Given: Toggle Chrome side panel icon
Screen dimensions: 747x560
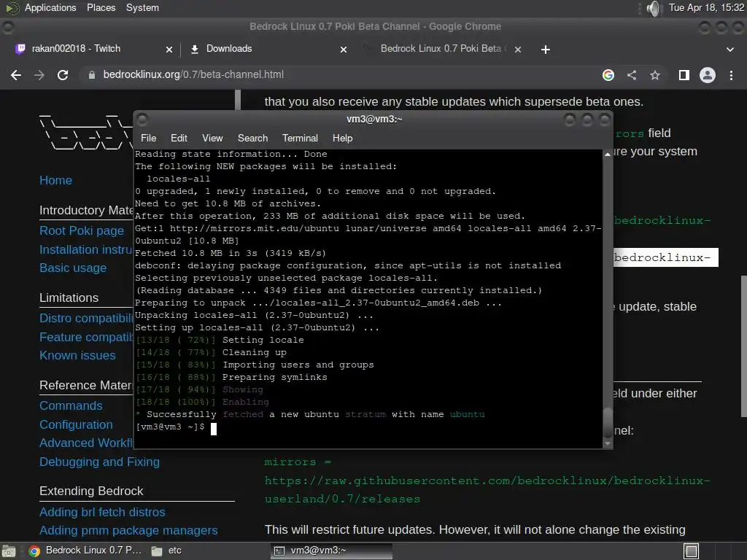Looking at the screenshot, I should coord(684,75).
